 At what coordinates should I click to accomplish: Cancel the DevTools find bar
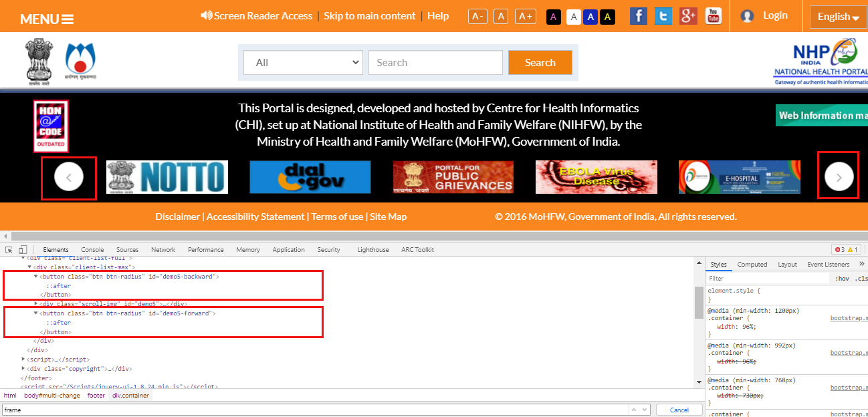pyautogui.click(x=679, y=410)
